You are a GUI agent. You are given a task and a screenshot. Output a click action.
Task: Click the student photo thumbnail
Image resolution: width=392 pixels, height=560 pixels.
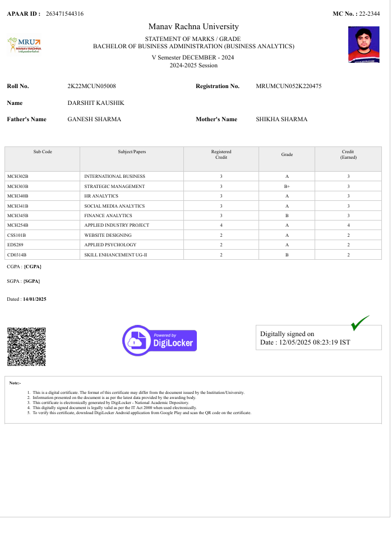363,45
